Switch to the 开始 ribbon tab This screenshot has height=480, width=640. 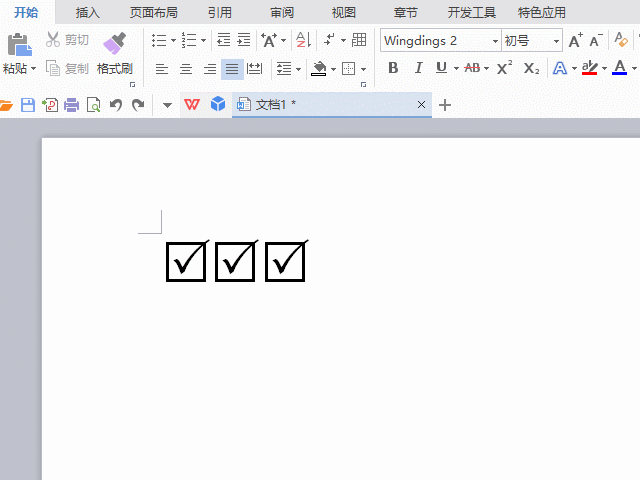point(26,13)
